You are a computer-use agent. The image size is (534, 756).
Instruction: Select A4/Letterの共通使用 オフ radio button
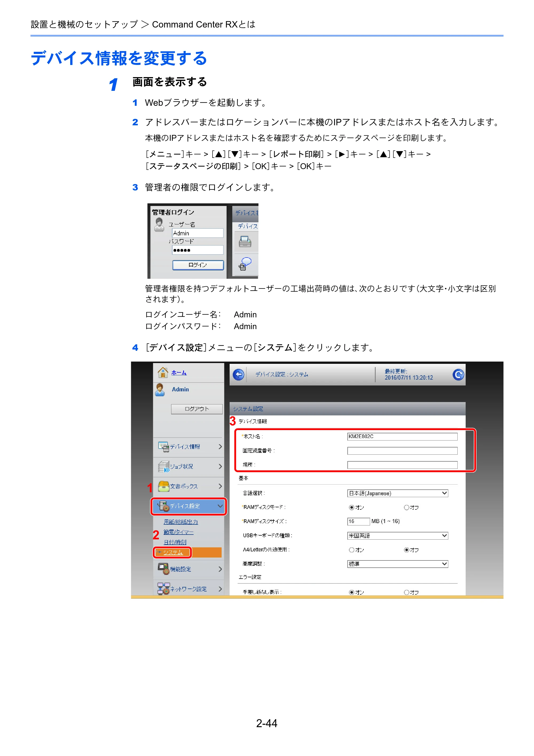click(x=406, y=550)
